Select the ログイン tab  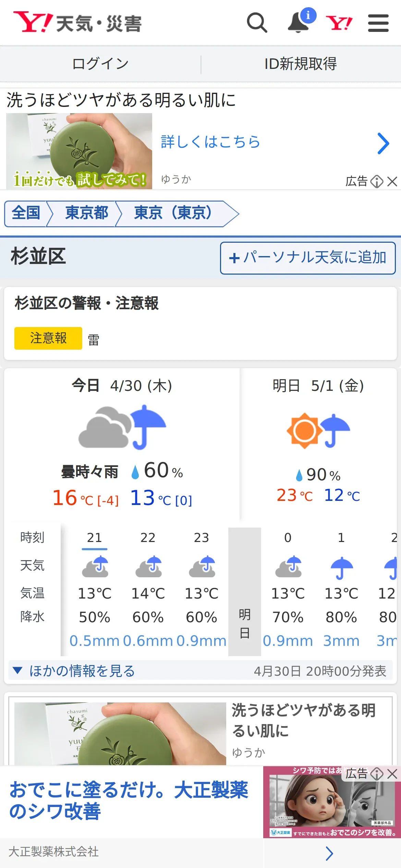pos(100,64)
